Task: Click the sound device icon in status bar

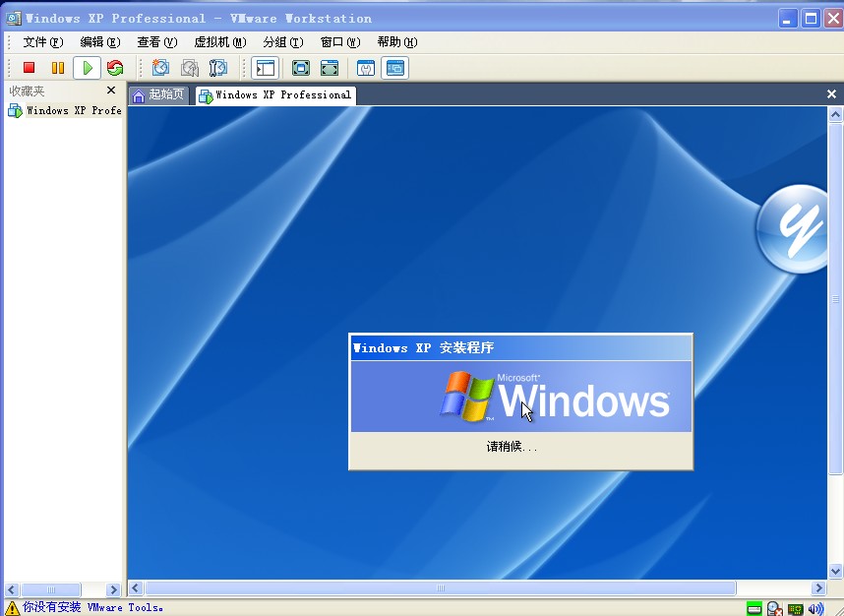Action: 815,608
